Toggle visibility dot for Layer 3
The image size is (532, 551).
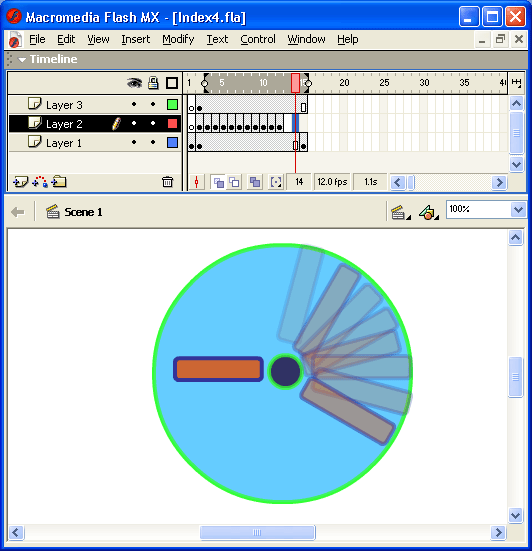134,104
